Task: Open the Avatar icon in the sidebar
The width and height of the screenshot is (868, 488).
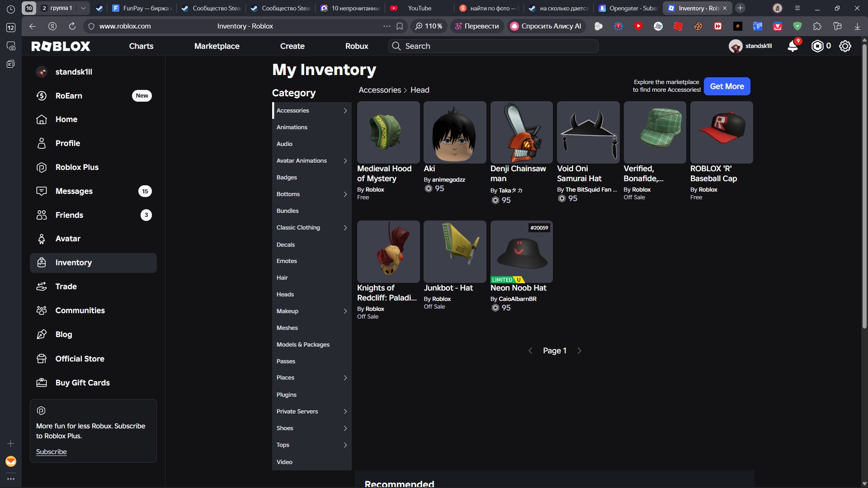Action: (42, 239)
